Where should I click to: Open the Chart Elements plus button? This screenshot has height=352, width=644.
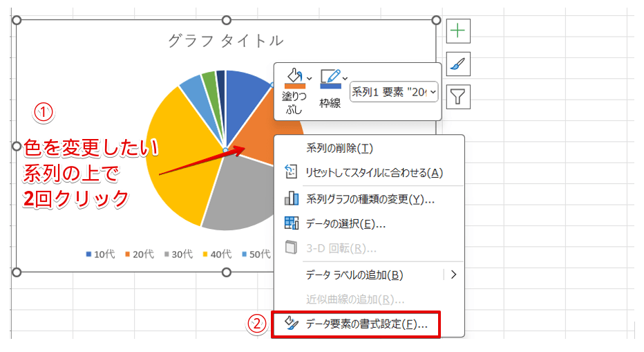coord(458,31)
